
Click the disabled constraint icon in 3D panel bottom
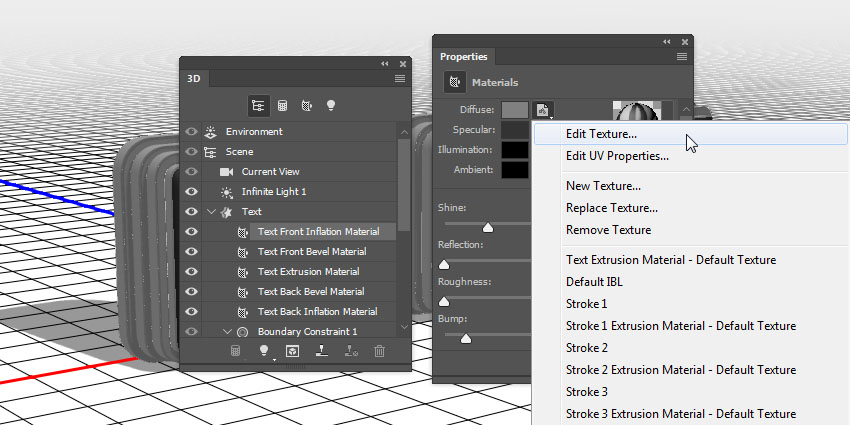(x=351, y=351)
